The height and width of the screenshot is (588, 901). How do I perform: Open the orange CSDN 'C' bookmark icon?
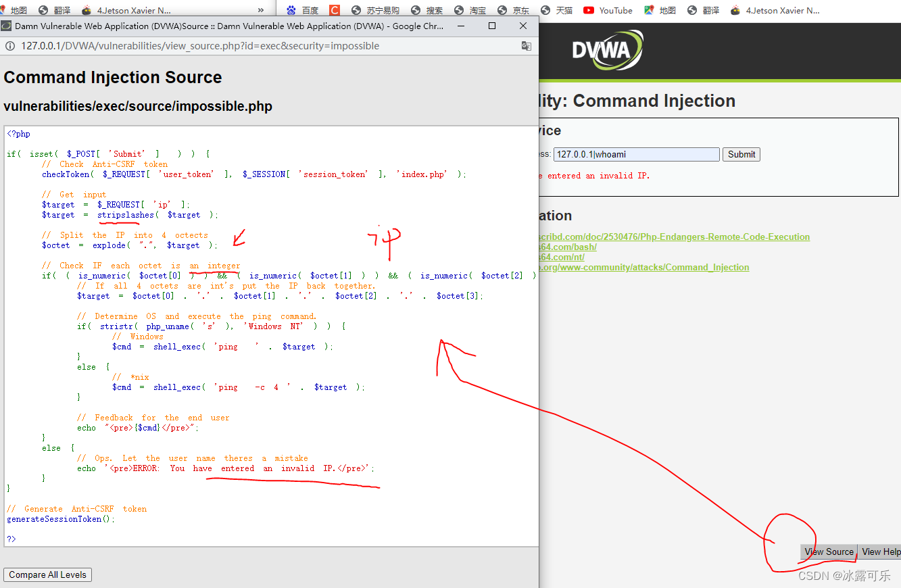coord(335,10)
